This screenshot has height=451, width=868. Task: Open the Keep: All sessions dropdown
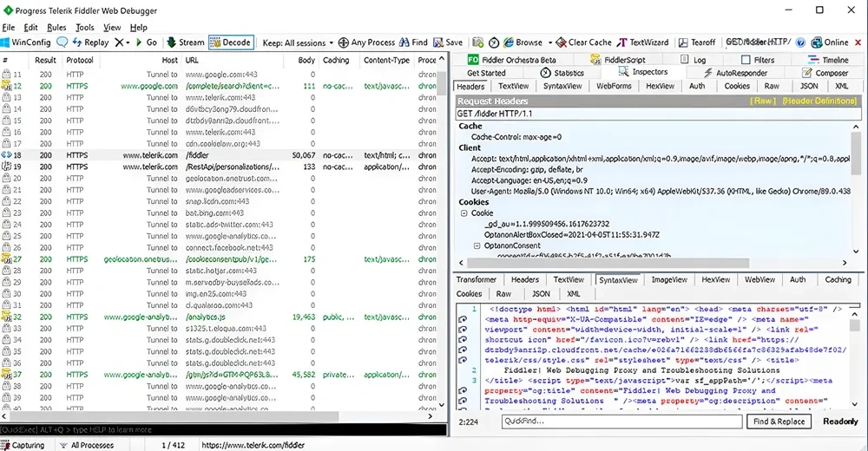[298, 42]
